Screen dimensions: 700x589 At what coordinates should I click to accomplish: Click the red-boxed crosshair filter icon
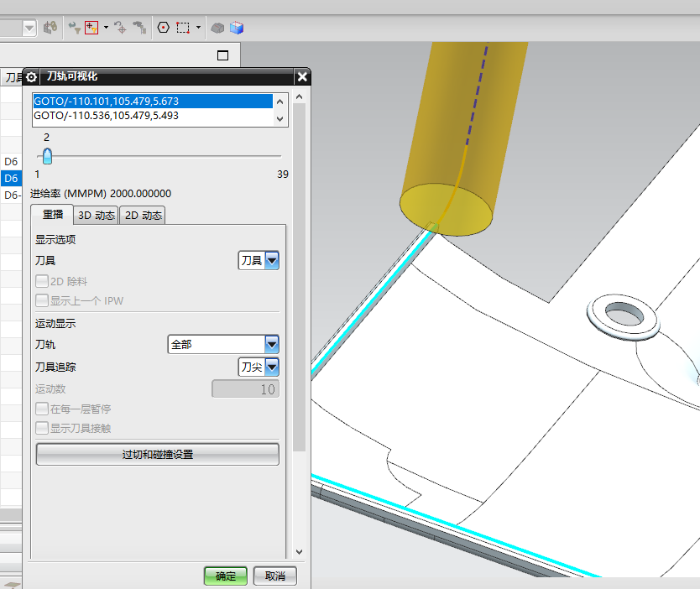click(91, 28)
